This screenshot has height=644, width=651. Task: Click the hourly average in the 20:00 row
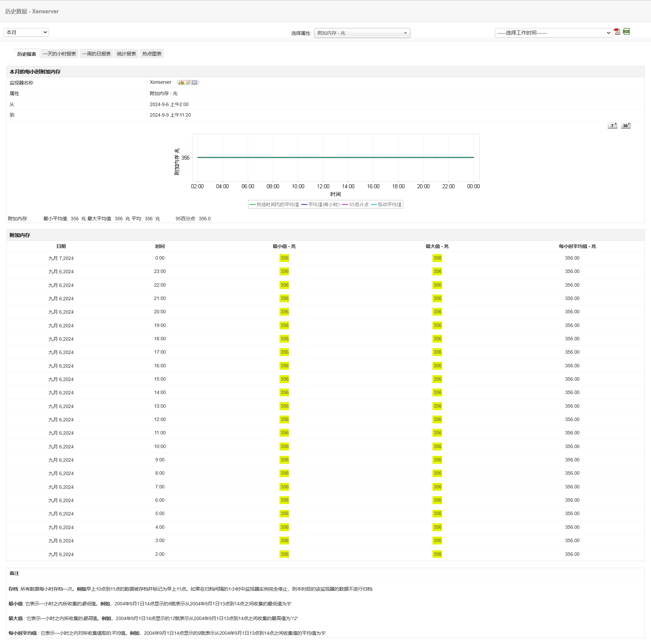pyautogui.click(x=572, y=312)
